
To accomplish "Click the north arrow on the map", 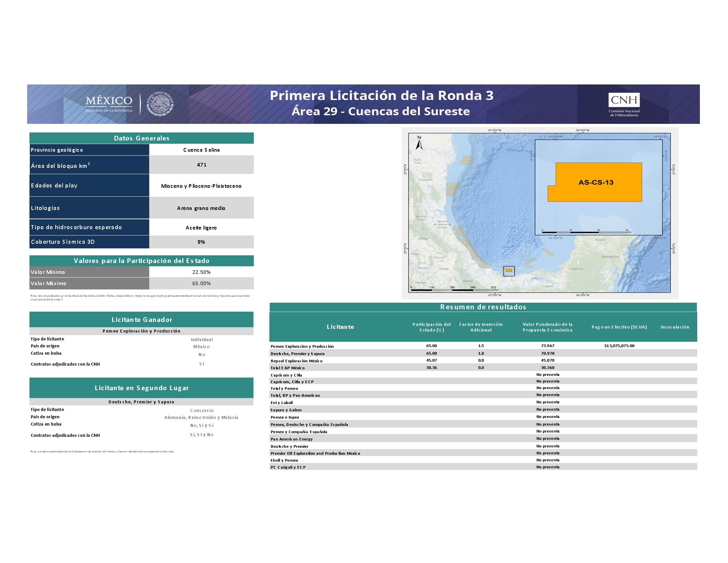I will point(419,143).
